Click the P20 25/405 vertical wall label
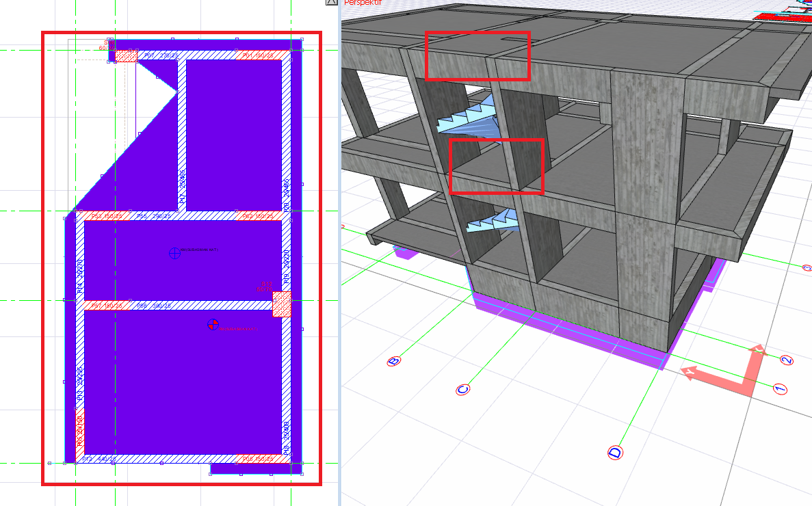 point(287,196)
